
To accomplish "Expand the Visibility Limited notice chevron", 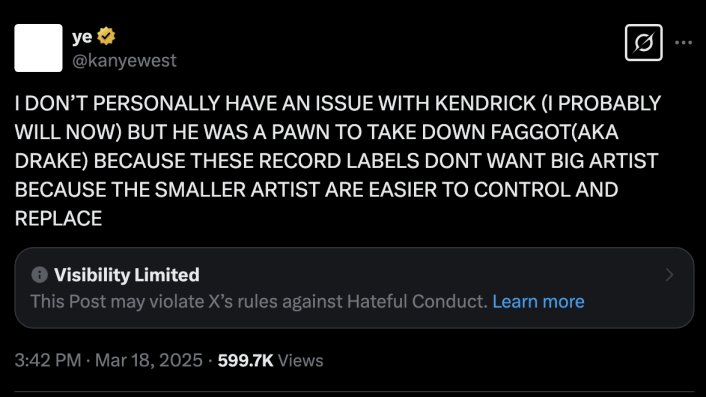I will 670,275.
